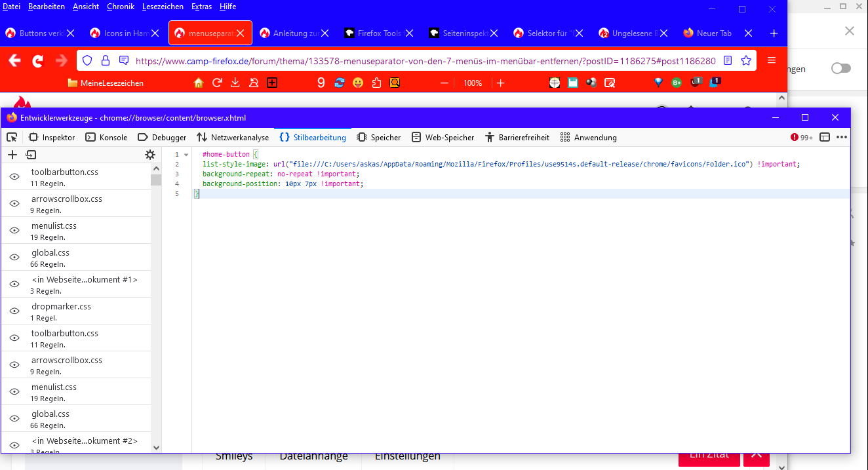Open the developer tools three-dots menu

[842, 138]
